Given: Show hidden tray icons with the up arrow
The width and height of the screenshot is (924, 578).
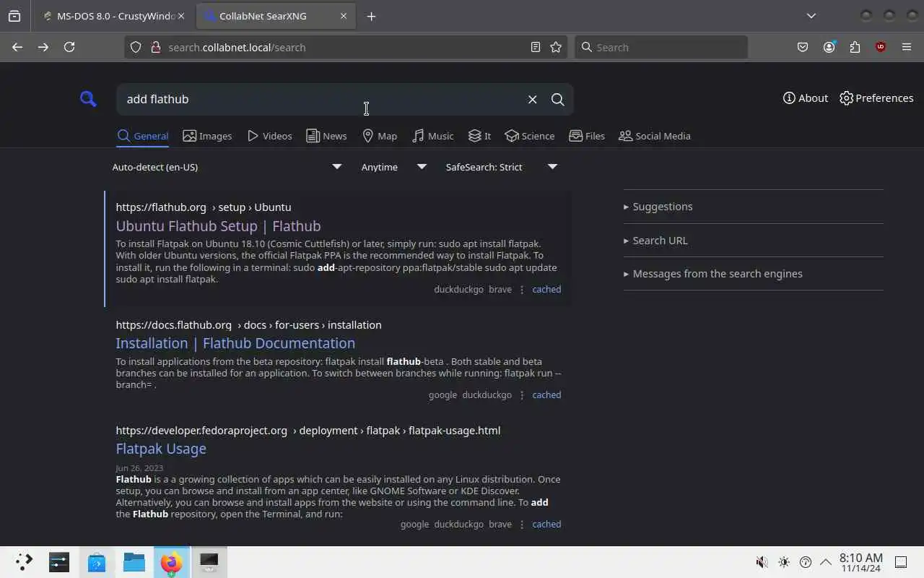Looking at the screenshot, I should click(826, 562).
